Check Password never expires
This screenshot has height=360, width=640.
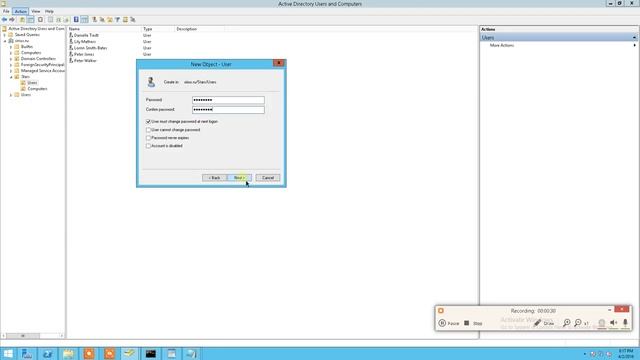(x=148, y=138)
